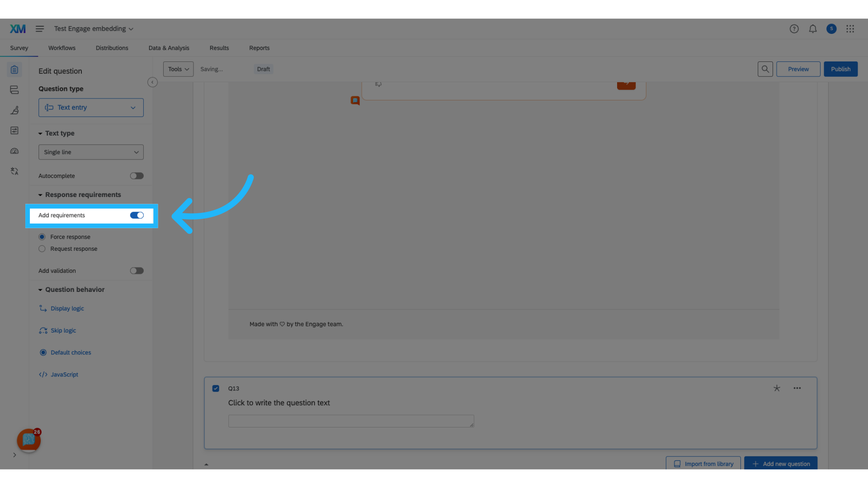Click the Publish button
This screenshot has width=868, height=488.
pyautogui.click(x=840, y=69)
